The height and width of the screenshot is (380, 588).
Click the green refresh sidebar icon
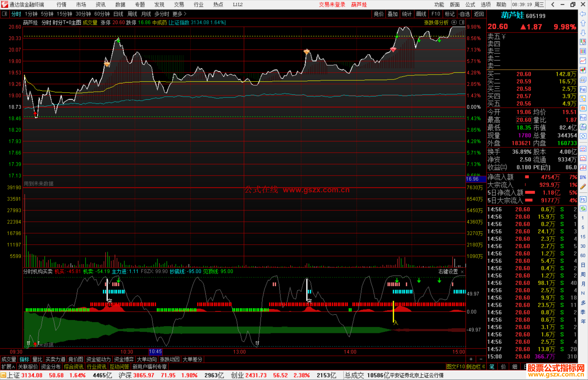[x=583, y=209]
